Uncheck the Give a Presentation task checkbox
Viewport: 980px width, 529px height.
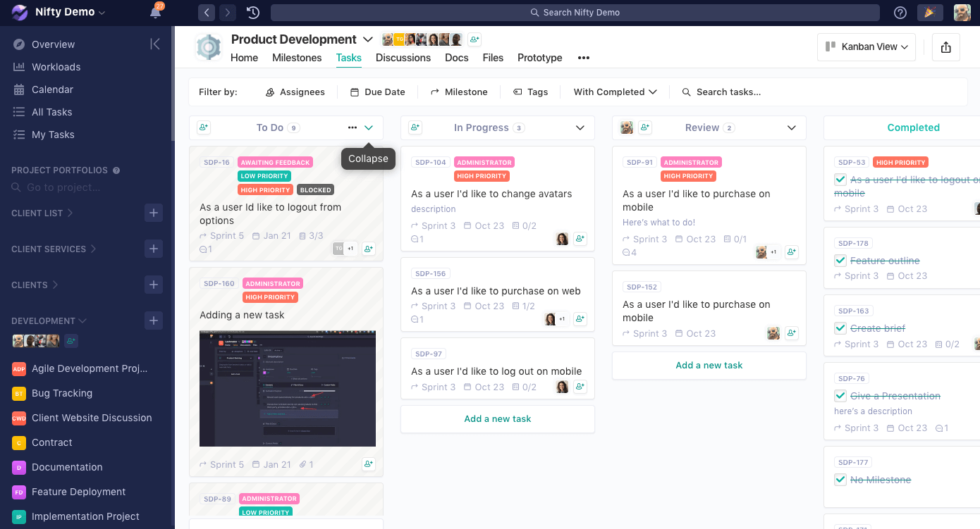click(840, 396)
